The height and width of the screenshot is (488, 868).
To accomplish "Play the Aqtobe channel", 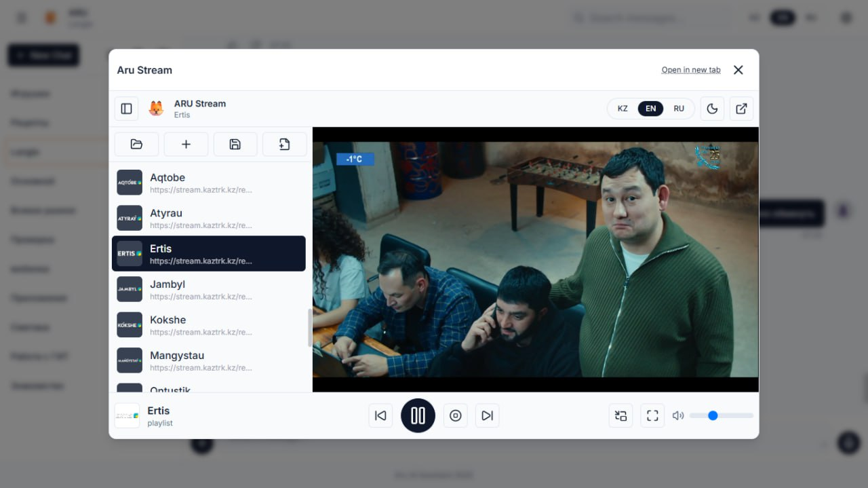I will [209, 183].
